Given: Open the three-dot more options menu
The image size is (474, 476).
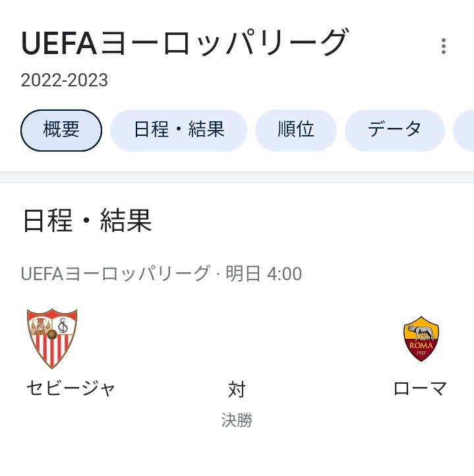Looking at the screenshot, I should coord(443,46).
